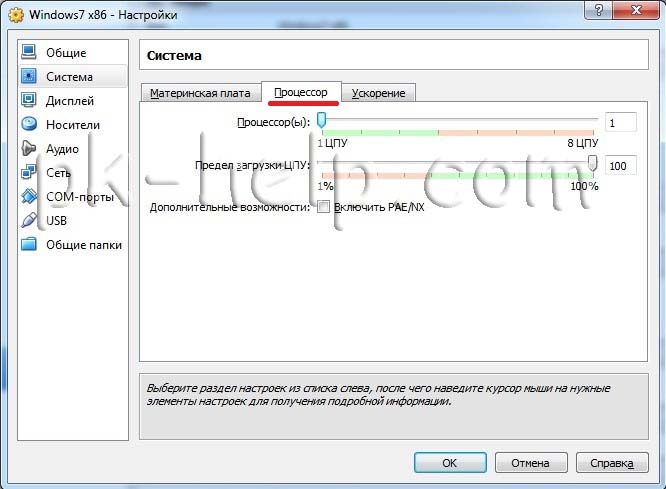Click the 1 ЦПУ slider label
Viewport: 666px width, 489px height.
[x=333, y=143]
